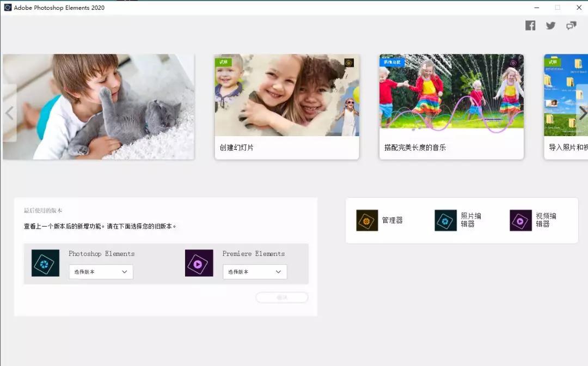This screenshot has height=366, width=588.
Task: Click the 创建幻灯片 title text
Action: click(x=237, y=148)
